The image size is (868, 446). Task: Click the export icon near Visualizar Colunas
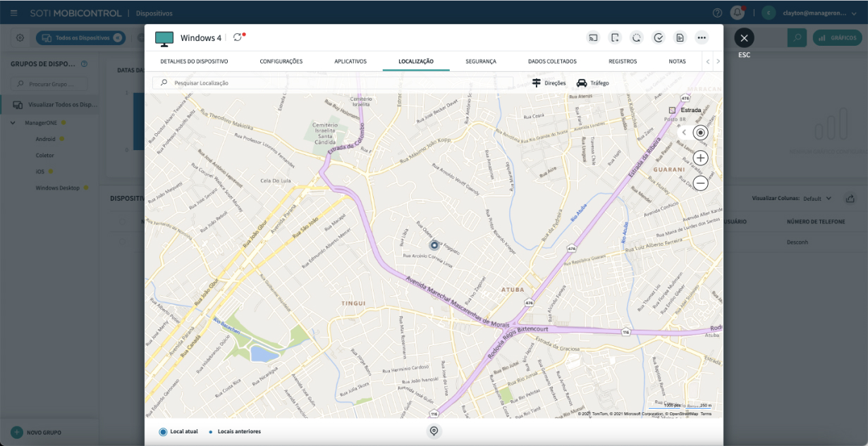[850, 198]
